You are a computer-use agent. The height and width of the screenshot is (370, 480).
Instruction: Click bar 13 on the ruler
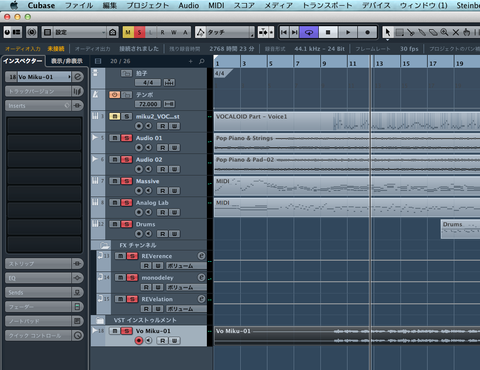coord(379,63)
